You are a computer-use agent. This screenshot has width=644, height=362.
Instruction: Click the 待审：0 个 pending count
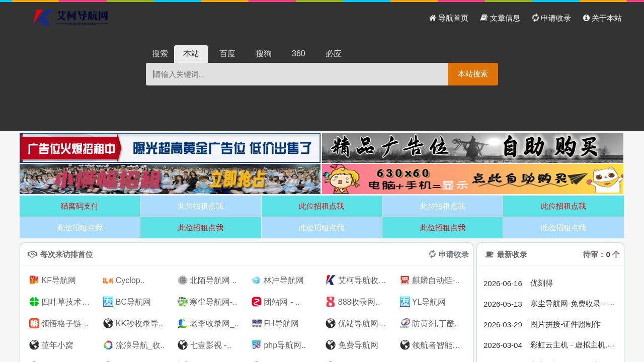pyautogui.click(x=601, y=254)
